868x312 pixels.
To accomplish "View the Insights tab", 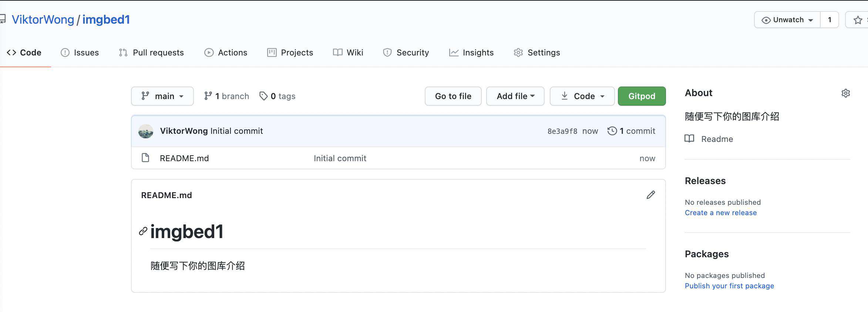I will (471, 52).
